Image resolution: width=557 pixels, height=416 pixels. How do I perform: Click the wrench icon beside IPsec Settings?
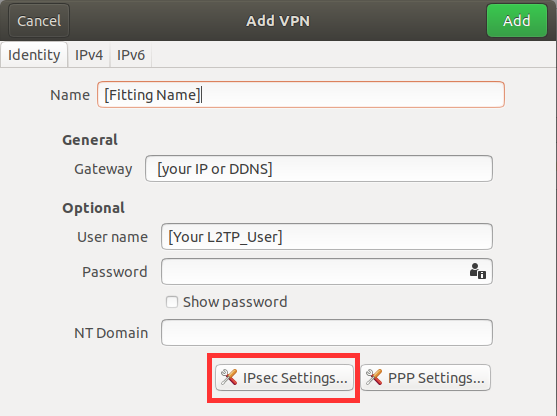click(x=229, y=377)
